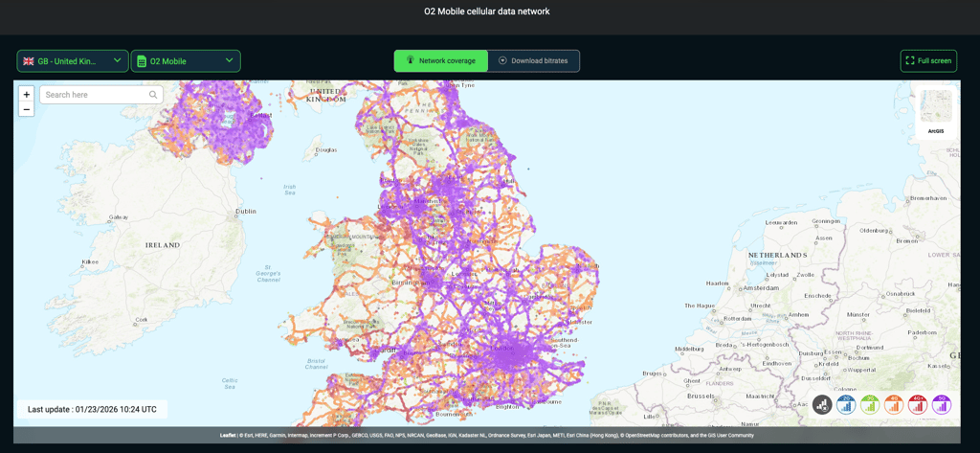This screenshot has width=980, height=453.
Task: Toggle the 2G coverage layer
Action: [x=846, y=405]
